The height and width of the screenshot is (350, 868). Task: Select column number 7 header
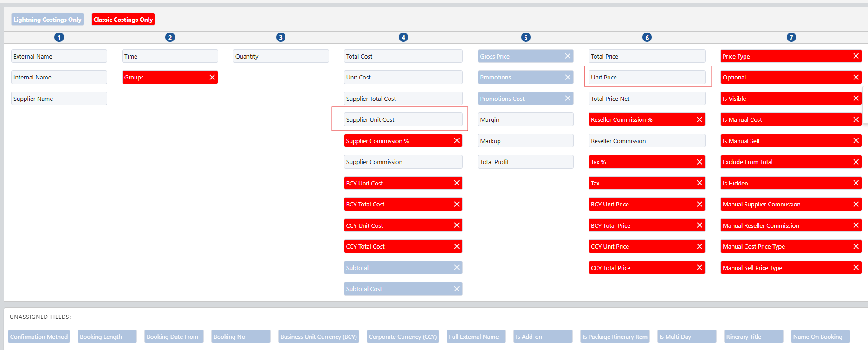coord(791,37)
